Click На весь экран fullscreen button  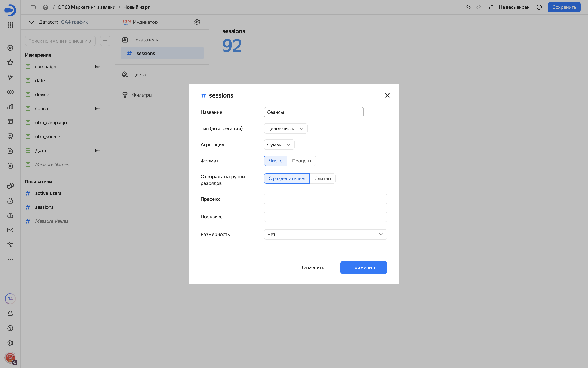pos(509,7)
